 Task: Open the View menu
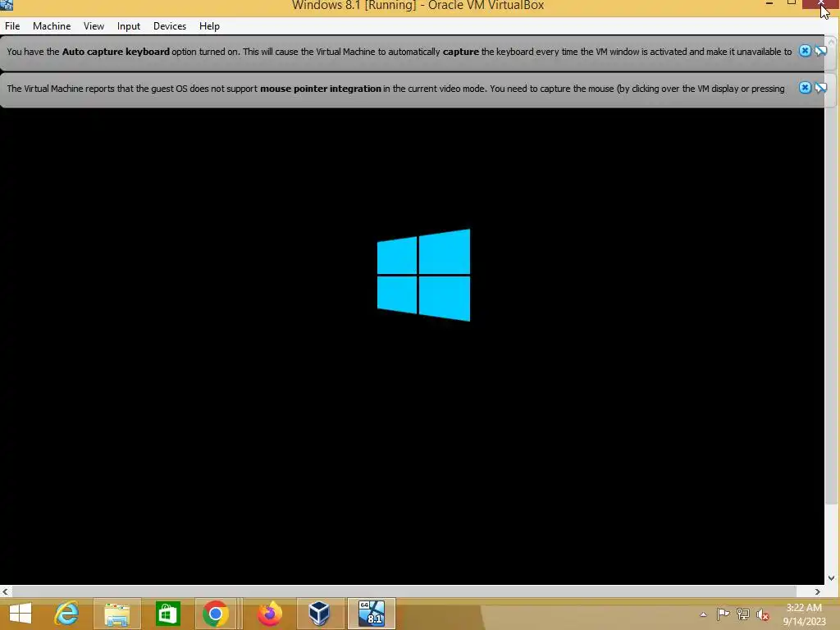94,25
